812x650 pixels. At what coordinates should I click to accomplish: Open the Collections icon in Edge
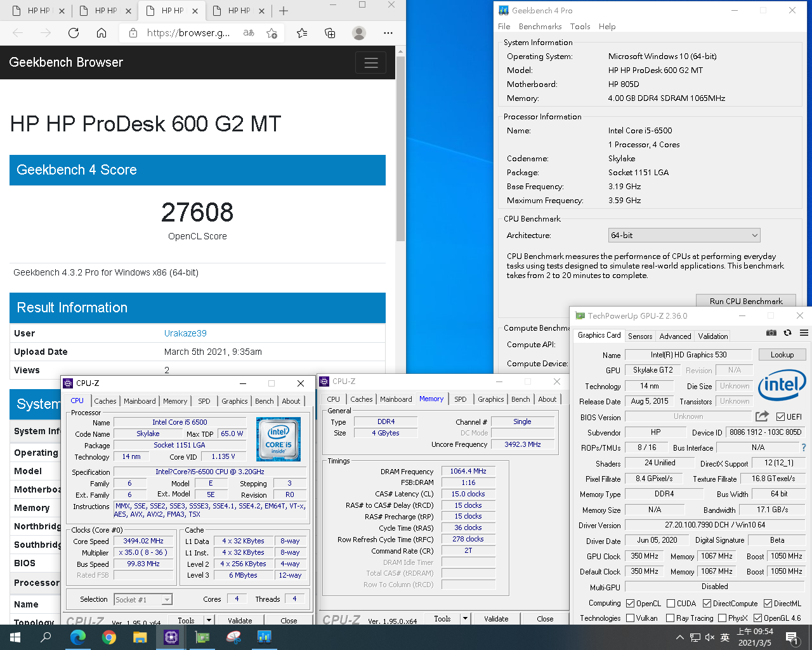pyautogui.click(x=330, y=33)
